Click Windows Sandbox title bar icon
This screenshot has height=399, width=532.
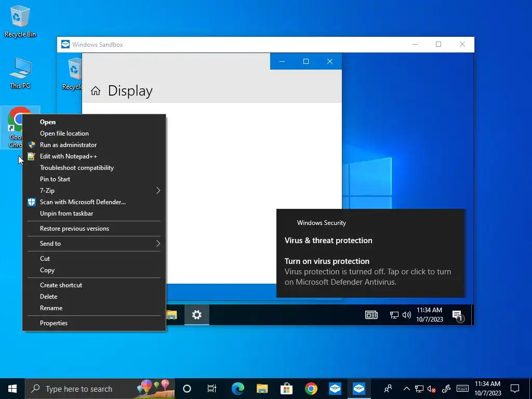coord(65,45)
